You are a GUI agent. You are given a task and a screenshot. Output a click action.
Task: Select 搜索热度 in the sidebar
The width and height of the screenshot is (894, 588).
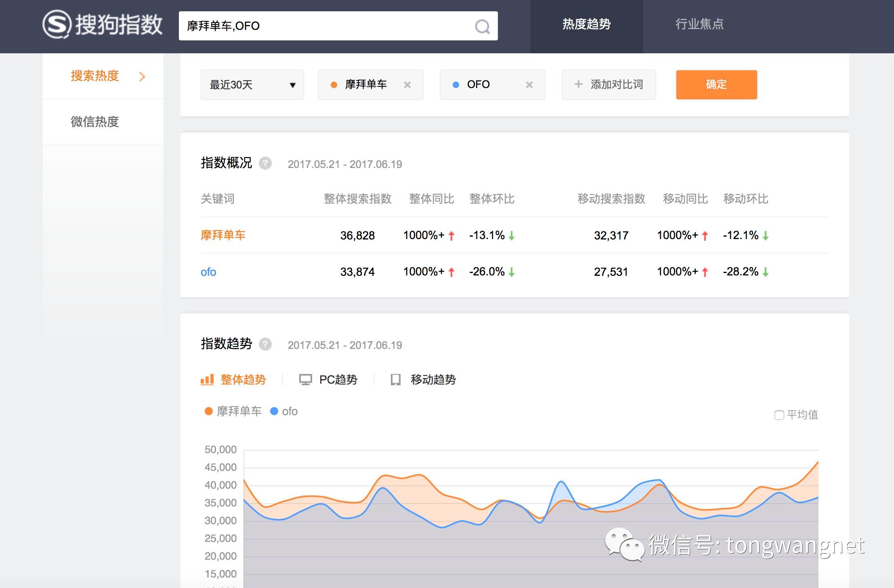95,76
